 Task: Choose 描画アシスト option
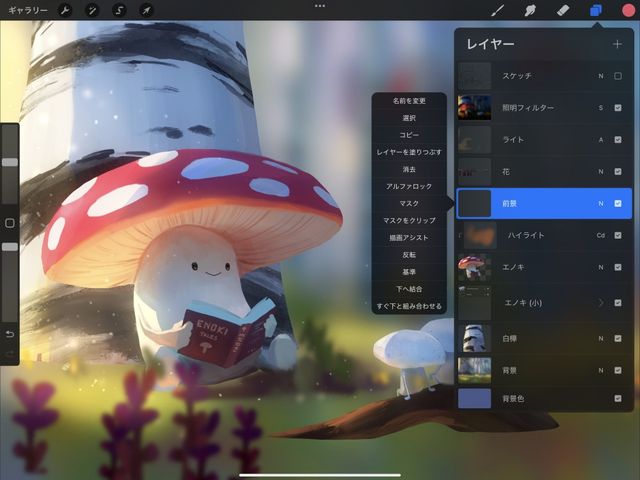click(x=409, y=238)
